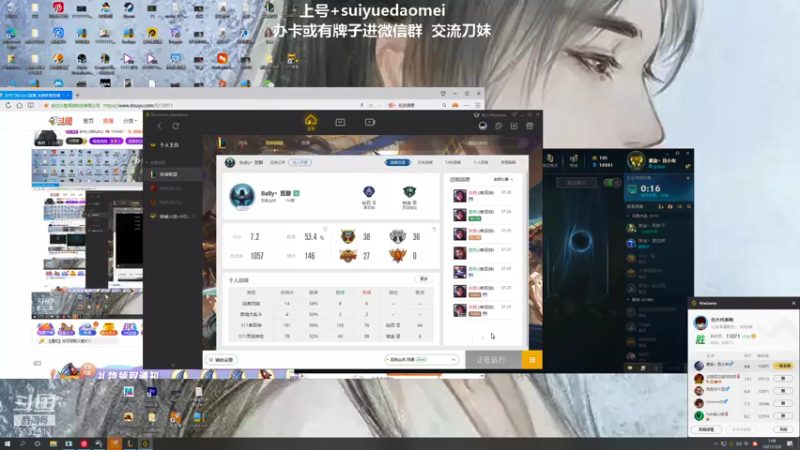Toggle the green switch in LoL client

(612, 183)
